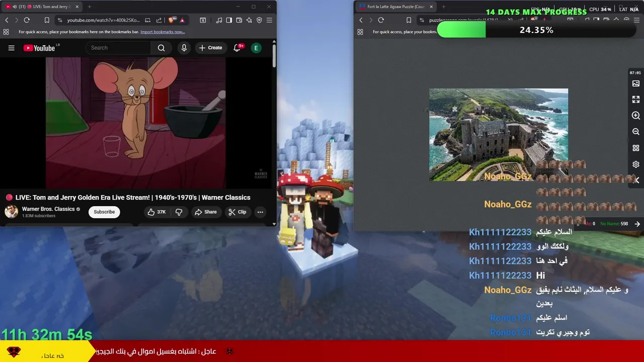Close the Tom and Jerry browser tab
This screenshot has height=362, width=644.
tap(76, 7)
